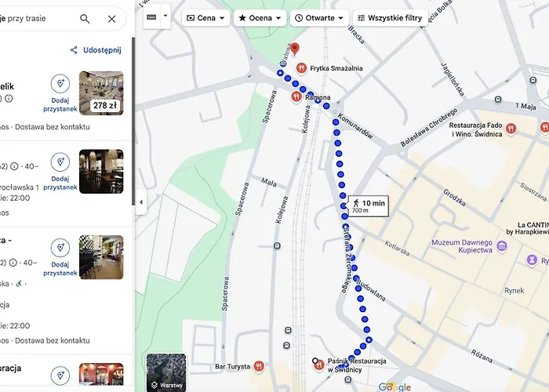Click the 10 min walking route label

[x=369, y=206]
